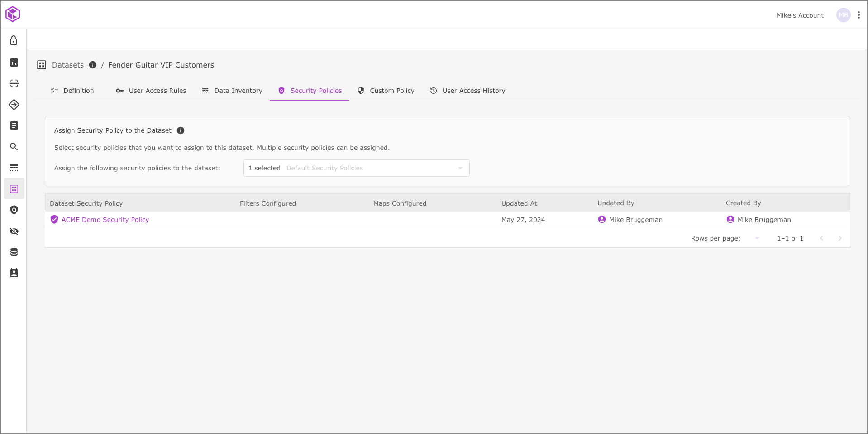The width and height of the screenshot is (868, 434).
Task: Click the MB user avatar
Action: pos(843,15)
